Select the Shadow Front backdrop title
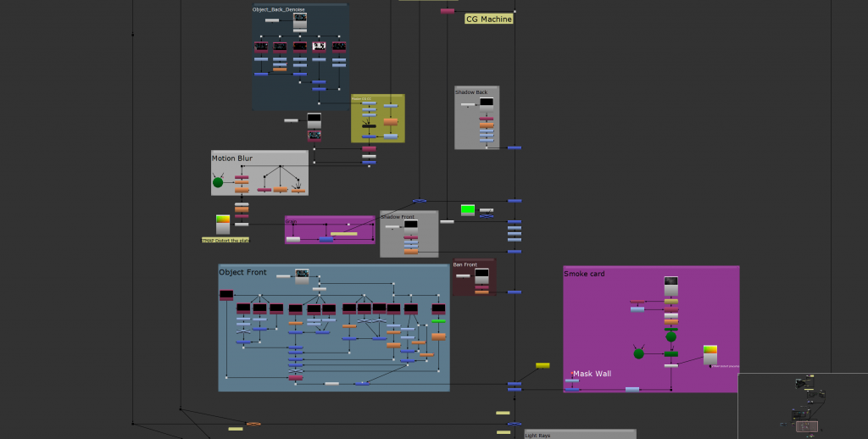Viewport: 868px width, 439px height. [398, 216]
